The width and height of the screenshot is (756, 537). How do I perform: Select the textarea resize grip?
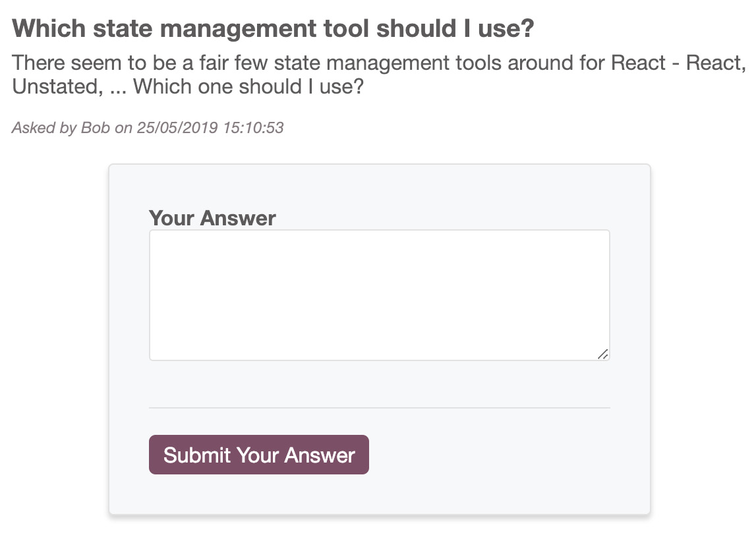coord(604,354)
